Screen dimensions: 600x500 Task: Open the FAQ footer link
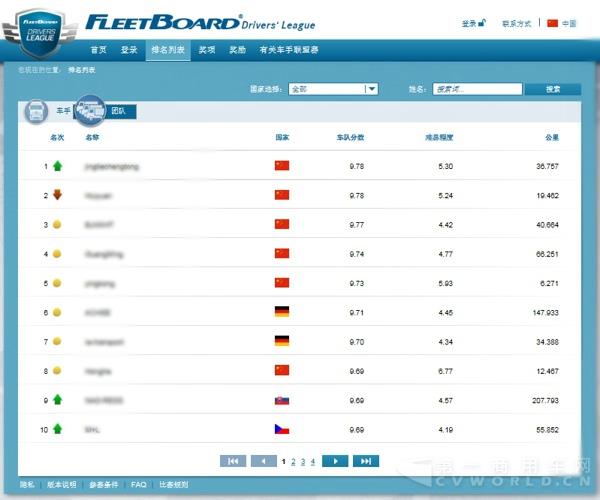pyautogui.click(x=139, y=485)
